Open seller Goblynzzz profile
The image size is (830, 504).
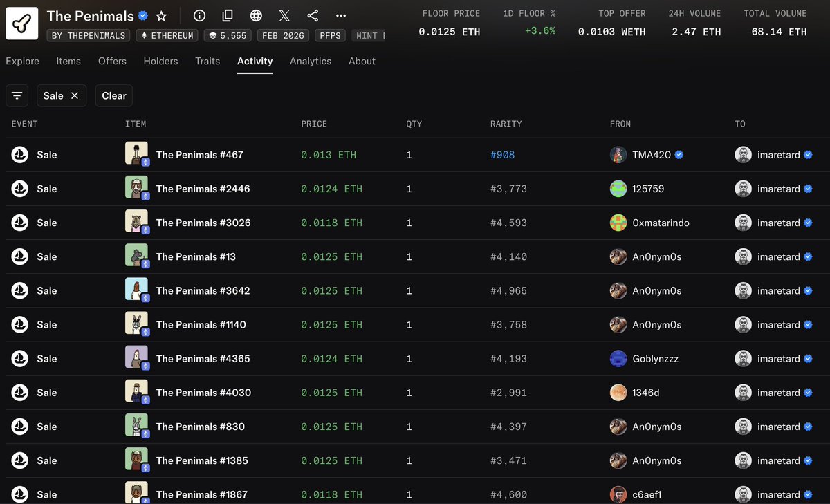[x=655, y=359]
